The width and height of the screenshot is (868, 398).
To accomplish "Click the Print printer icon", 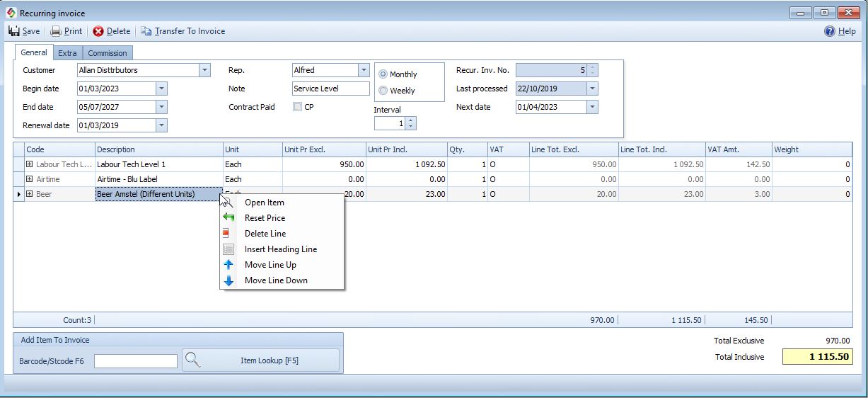I will (56, 31).
